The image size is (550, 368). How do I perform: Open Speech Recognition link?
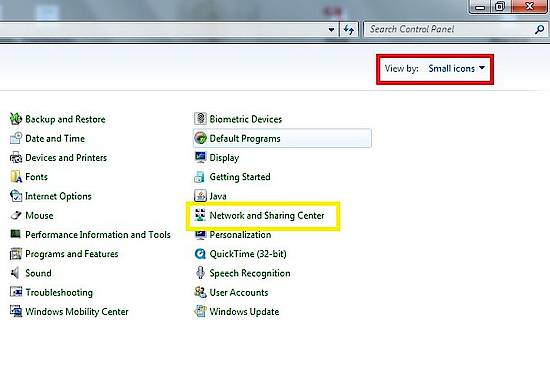250,273
